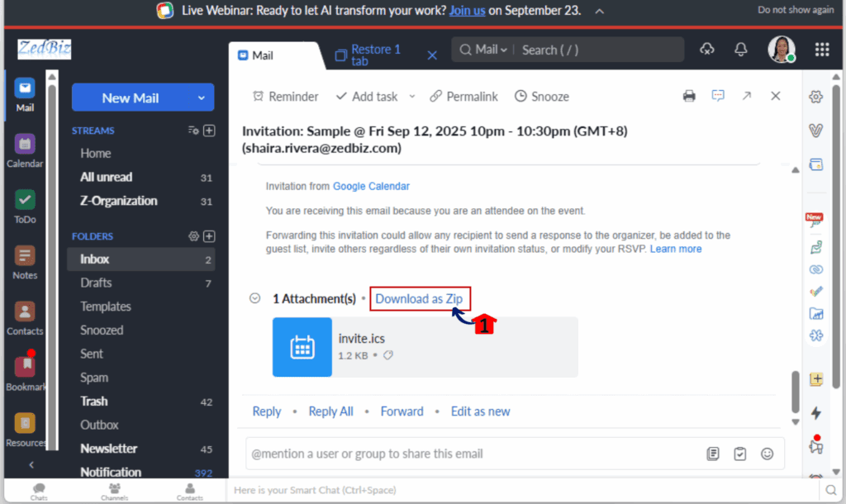Collapse the left app sidebar arrow
846x504 pixels.
point(31,464)
